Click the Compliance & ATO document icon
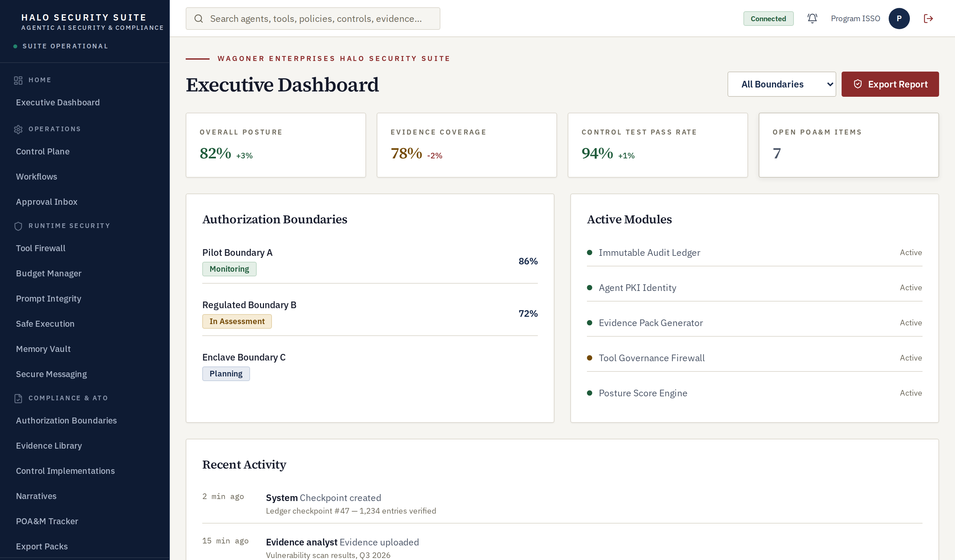 pos(18,398)
